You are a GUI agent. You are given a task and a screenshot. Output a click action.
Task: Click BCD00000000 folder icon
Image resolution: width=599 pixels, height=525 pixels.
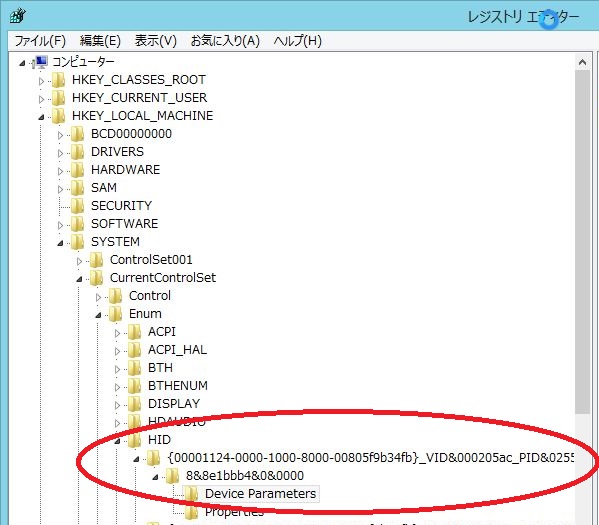pos(78,134)
